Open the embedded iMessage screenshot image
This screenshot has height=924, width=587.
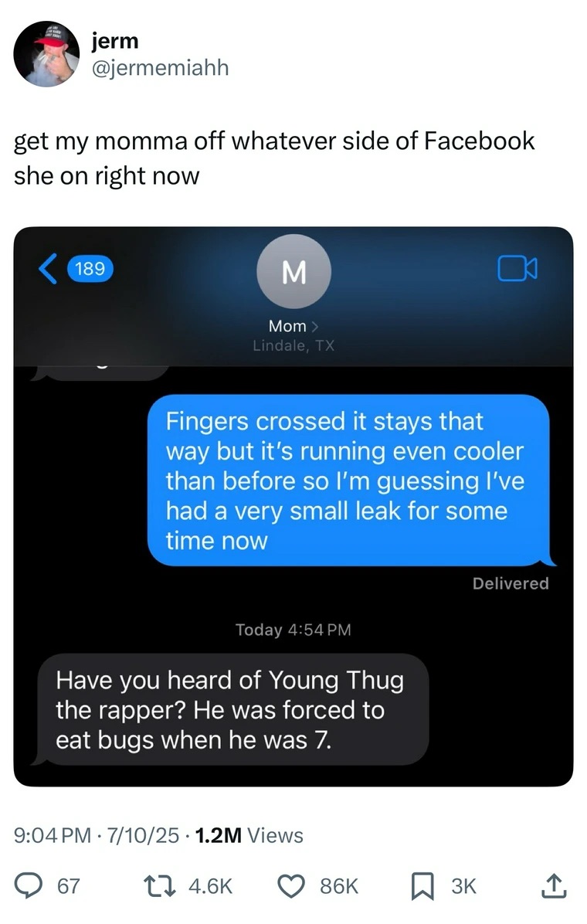[x=293, y=506]
